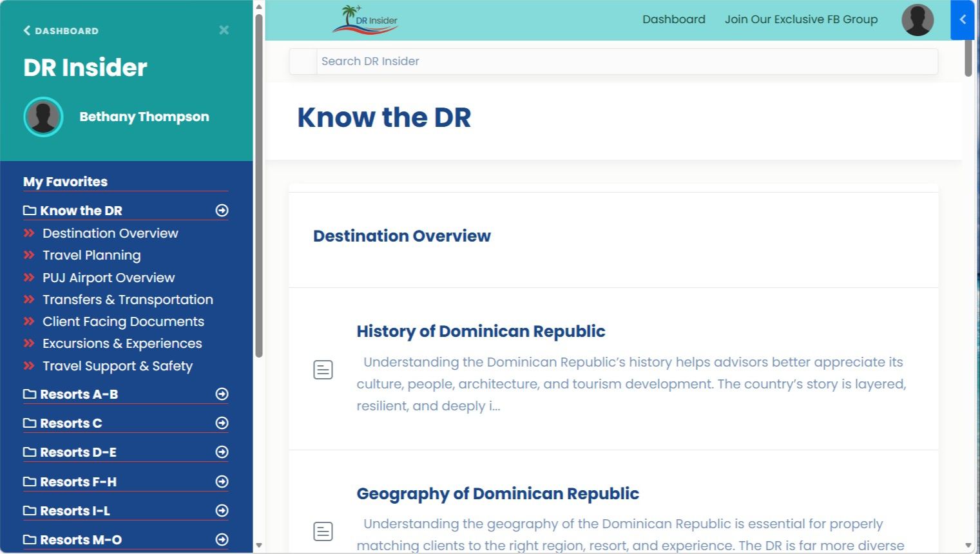Select the Resorts D-E sidebar category
This screenshot has width=980, height=554.
click(78, 452)
